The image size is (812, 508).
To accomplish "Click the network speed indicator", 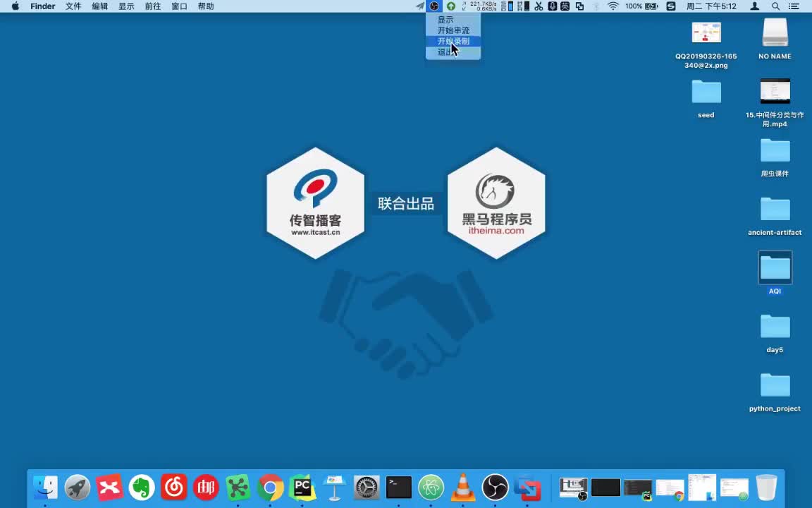I will click(479, 6).
